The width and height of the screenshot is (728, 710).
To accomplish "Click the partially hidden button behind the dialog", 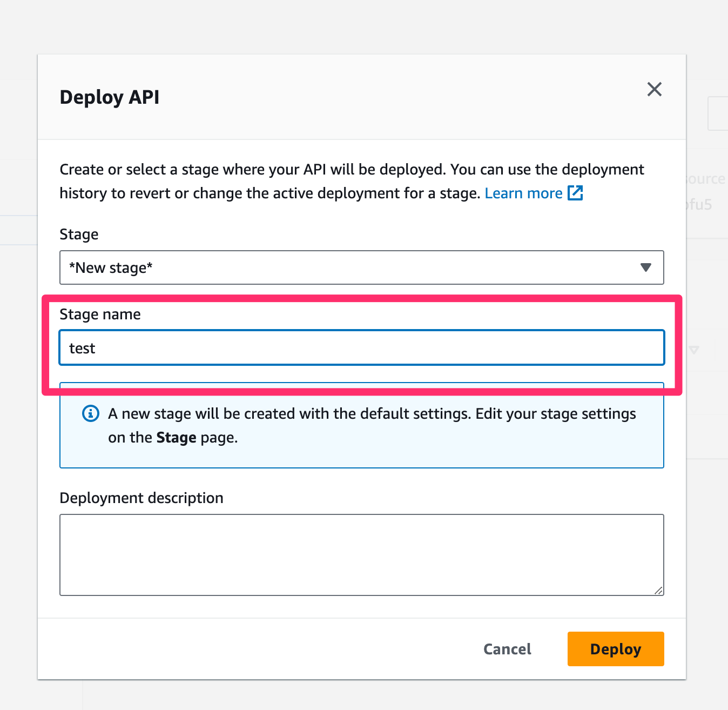I will tap(718, 113).
